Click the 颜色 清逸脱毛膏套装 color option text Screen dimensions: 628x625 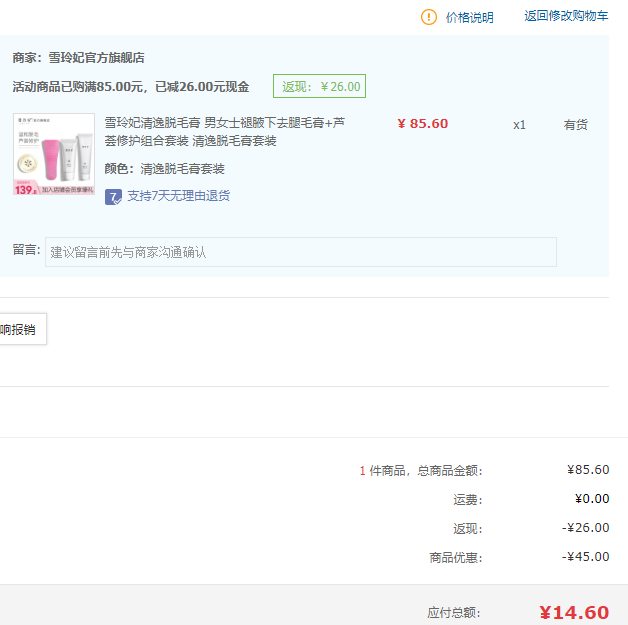tap(164, 169)
